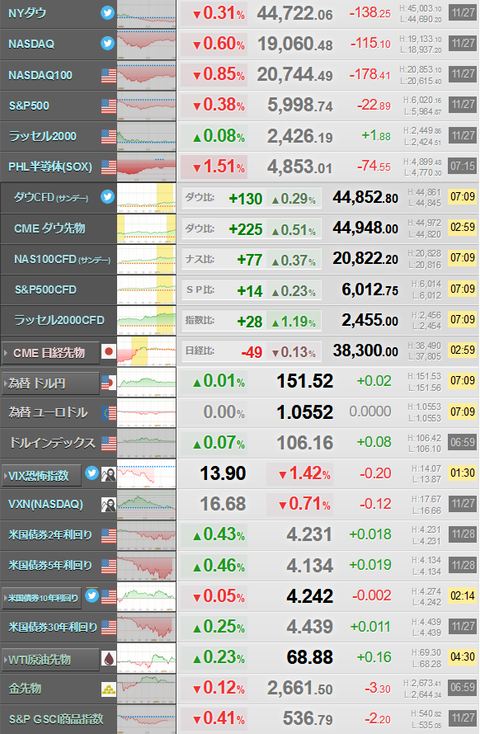Click the 07:15 time on SOX row
The height and width of the screenshot is (734, 480).
463,166
